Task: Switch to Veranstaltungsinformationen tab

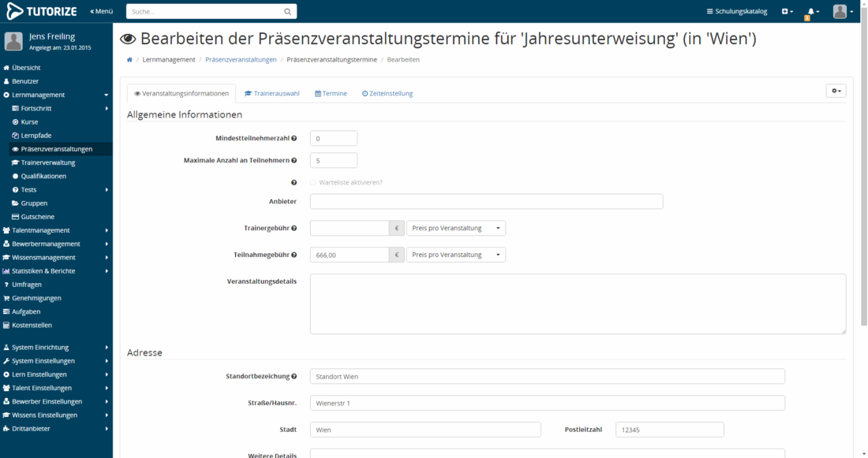Action: point(181,94)
